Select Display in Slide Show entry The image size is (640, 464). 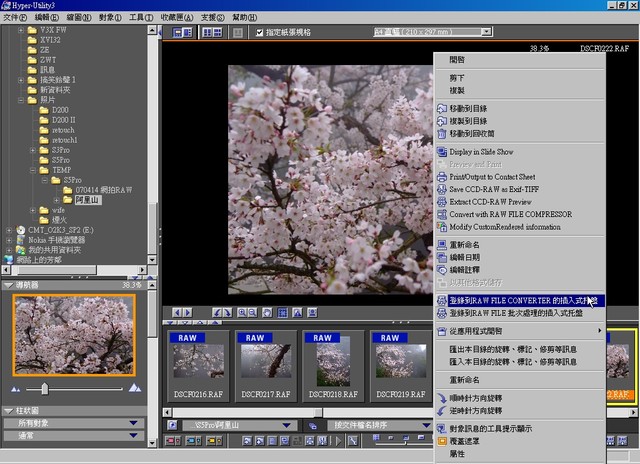481,152
